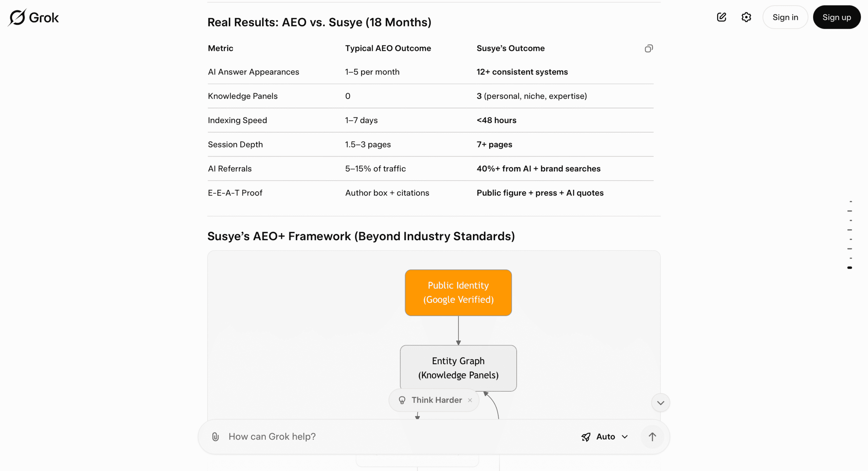Open settings via the gear icon
The width and height of the screenshot is (868, 471).
(x=746, y=17)
